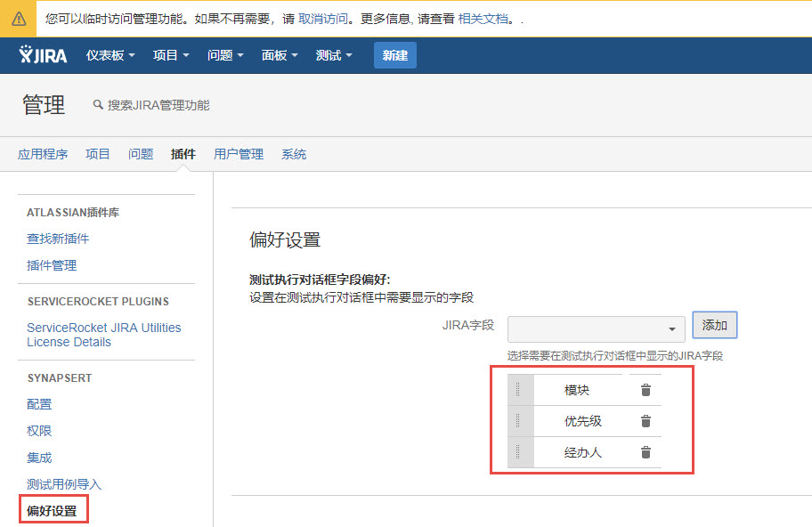Expand the JIRA字段 select box
The height and width of the screenshot is (527, 812).
tap(596, 328)
